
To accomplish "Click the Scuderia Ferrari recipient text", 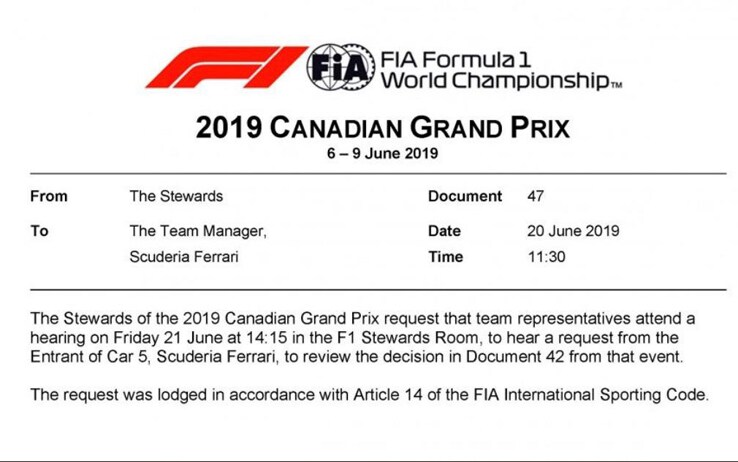I will tap(184, 256).
